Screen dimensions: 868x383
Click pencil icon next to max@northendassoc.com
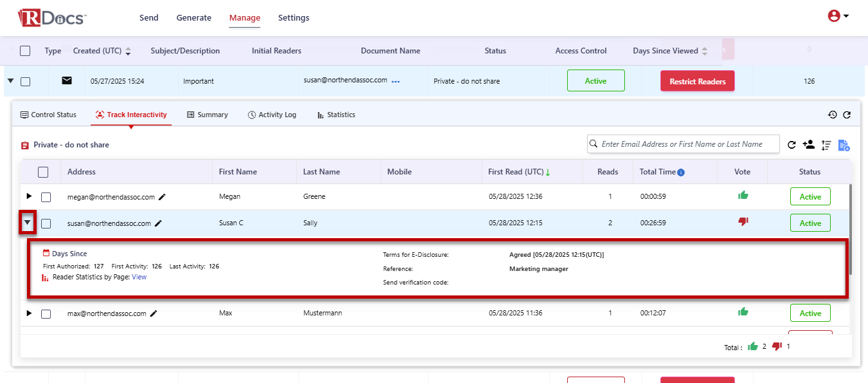153,313
